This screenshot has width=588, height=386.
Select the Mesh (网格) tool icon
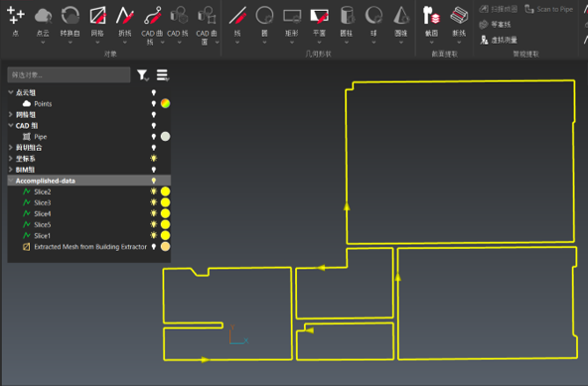click(97, 15)
